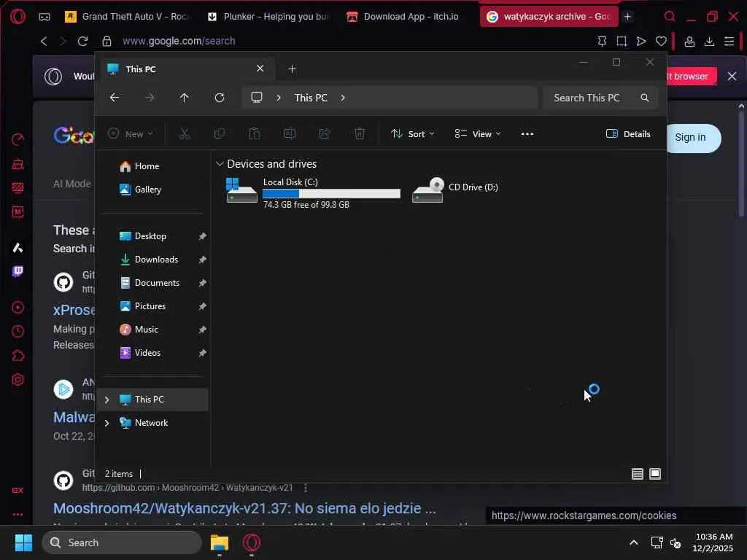Click the Cut scissors icon
This screenshot has width=747, height=560.
coord(185,134)
